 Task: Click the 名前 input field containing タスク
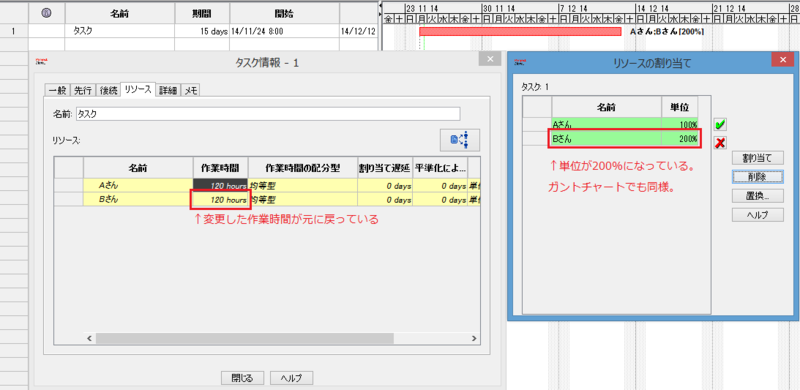[268, 114]
